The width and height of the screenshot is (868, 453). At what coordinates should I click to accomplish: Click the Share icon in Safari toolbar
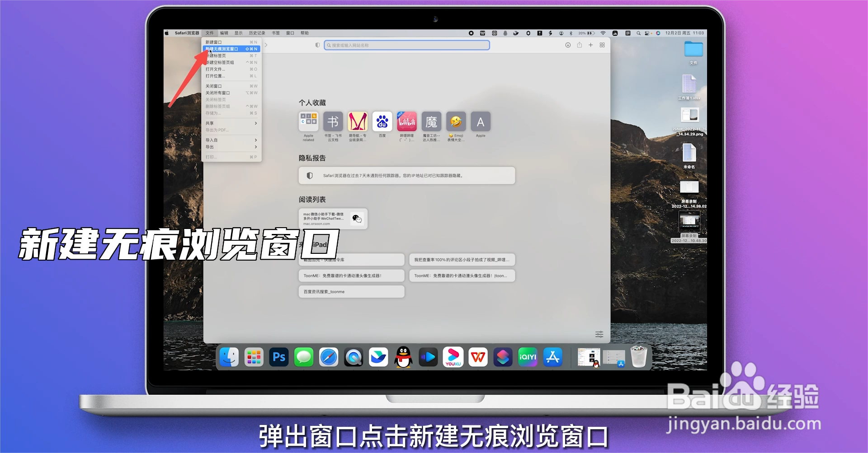coord(580,45)
